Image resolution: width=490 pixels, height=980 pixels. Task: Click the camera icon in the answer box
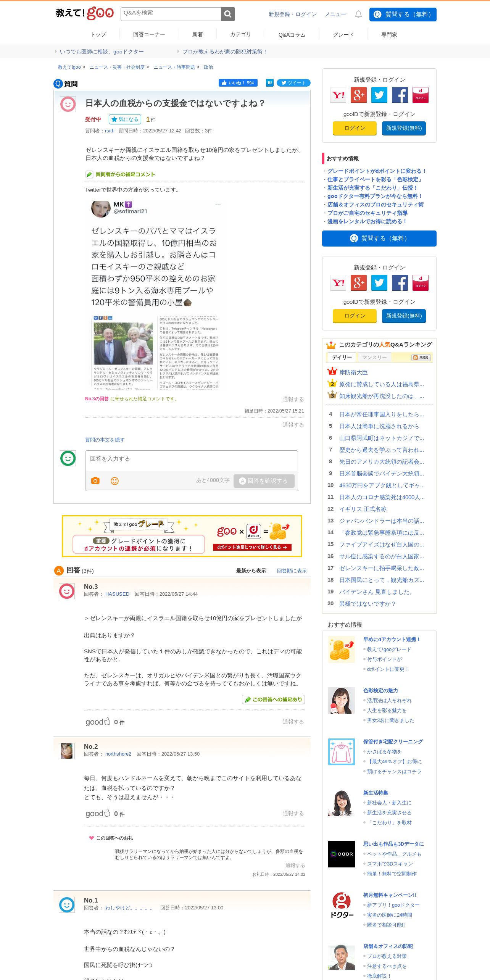pyautogui.click(x=95, y=480)
